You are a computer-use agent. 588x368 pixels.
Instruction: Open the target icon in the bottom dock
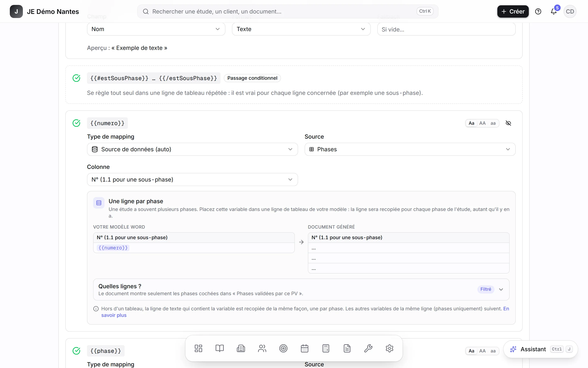[x=283, y=348]
